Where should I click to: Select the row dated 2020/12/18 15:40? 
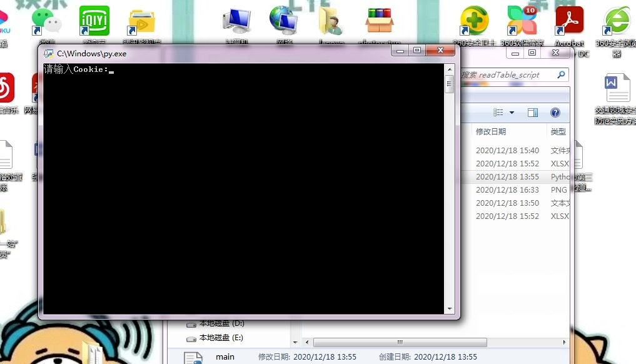(x=516, y=151)
